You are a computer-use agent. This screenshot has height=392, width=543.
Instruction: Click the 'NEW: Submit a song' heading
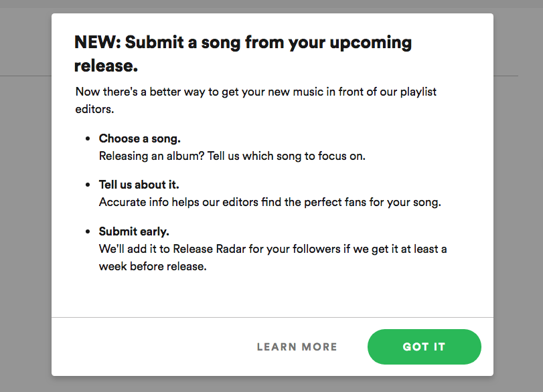click(x=242, y=43)
